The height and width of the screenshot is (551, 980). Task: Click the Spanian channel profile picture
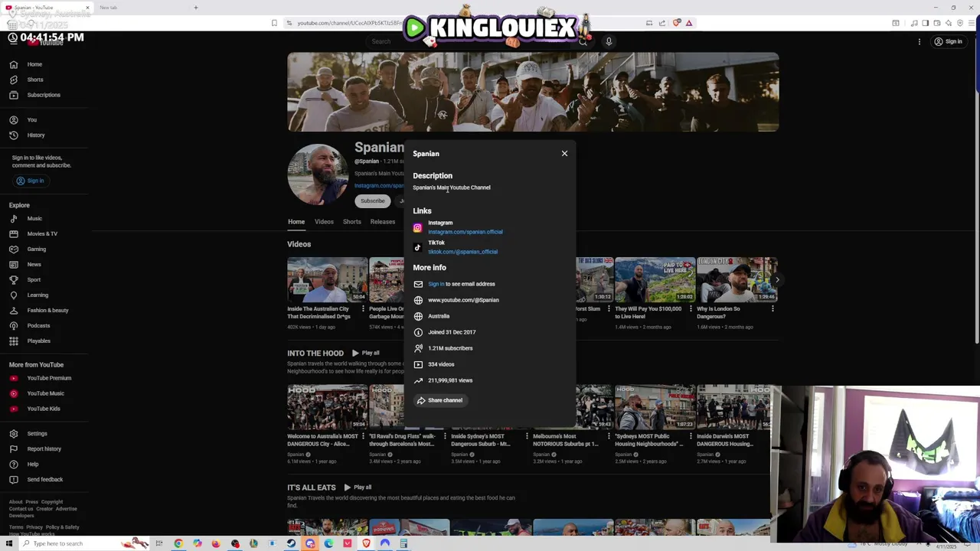[318, 174]
